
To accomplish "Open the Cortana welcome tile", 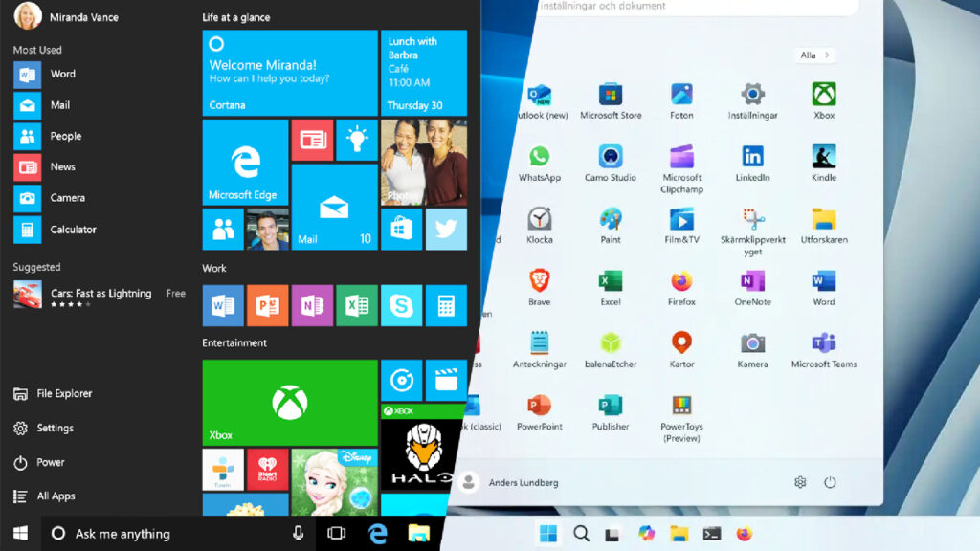I will [x=290, y=73].
